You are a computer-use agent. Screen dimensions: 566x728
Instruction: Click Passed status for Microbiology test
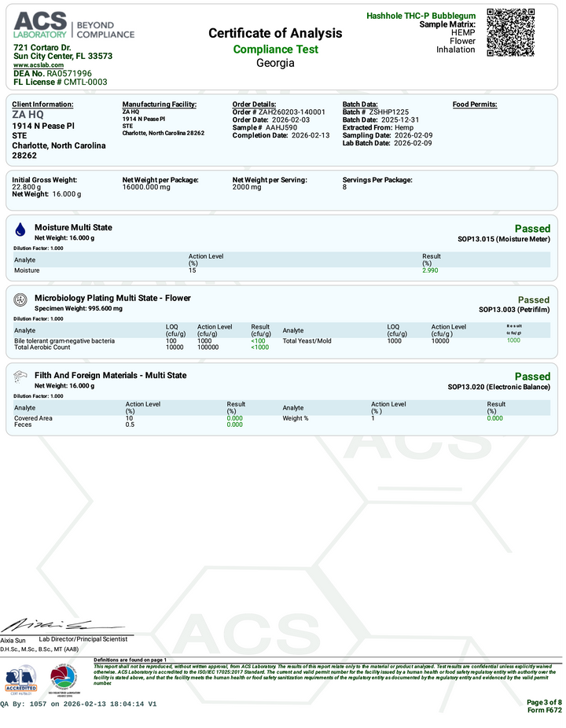pyautogui.click(x=534, y=300)
